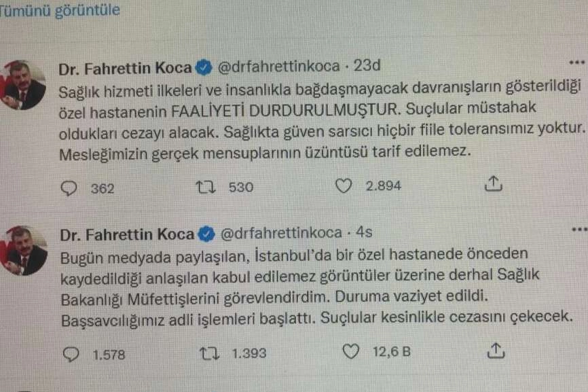
Task: Share the second tweet via upload icon
Action: tap(496, 350)
